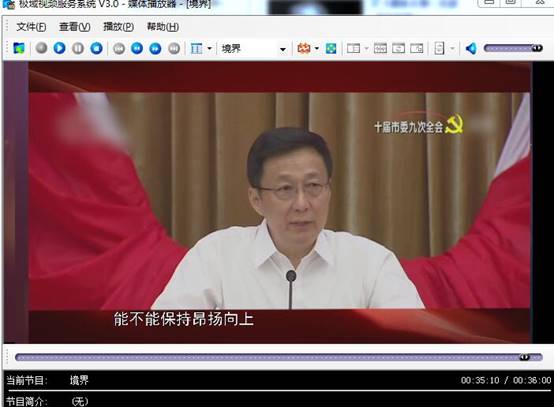Image resolution: width=554 pixels, height=407 pixels.
Task: Skip to previous program icon
Action: pyautogui.click(x=119, y=48)
